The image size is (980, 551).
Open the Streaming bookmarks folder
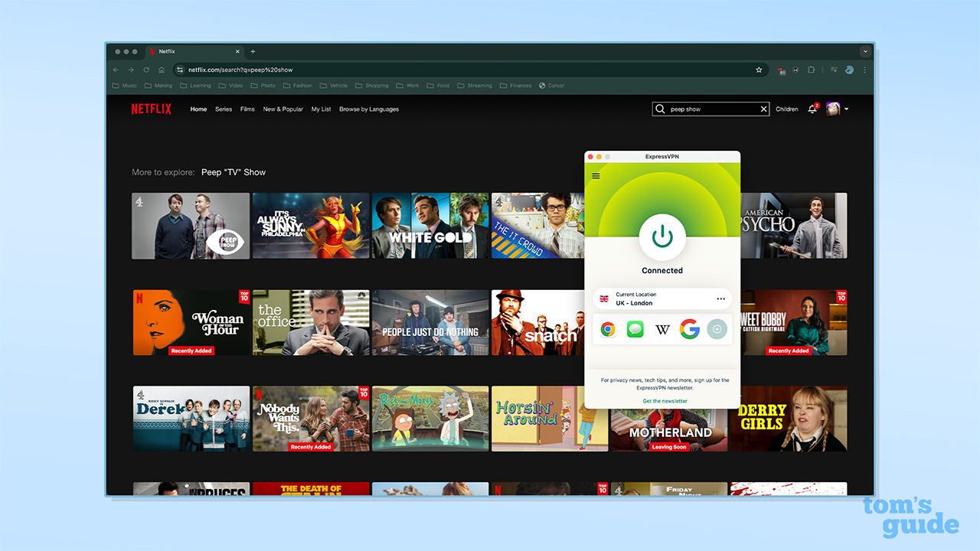click(x=475, y=86)
